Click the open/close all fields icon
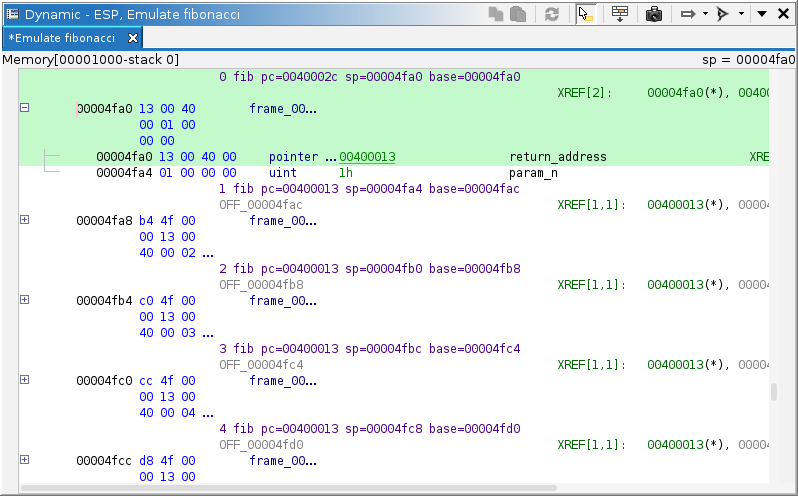Viewport: 798px width, 496px height. (x=620, y=14)
